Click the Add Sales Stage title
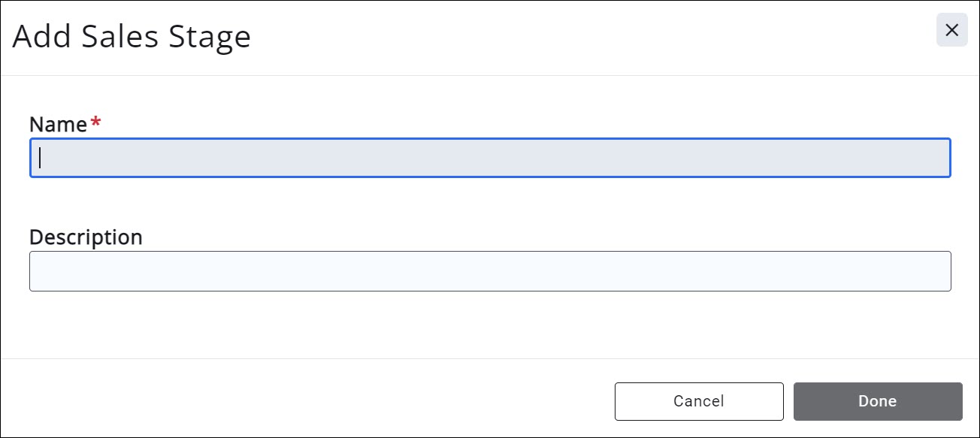Image resolution: width=980 pixels, height=438 pixels. [132, 37]
